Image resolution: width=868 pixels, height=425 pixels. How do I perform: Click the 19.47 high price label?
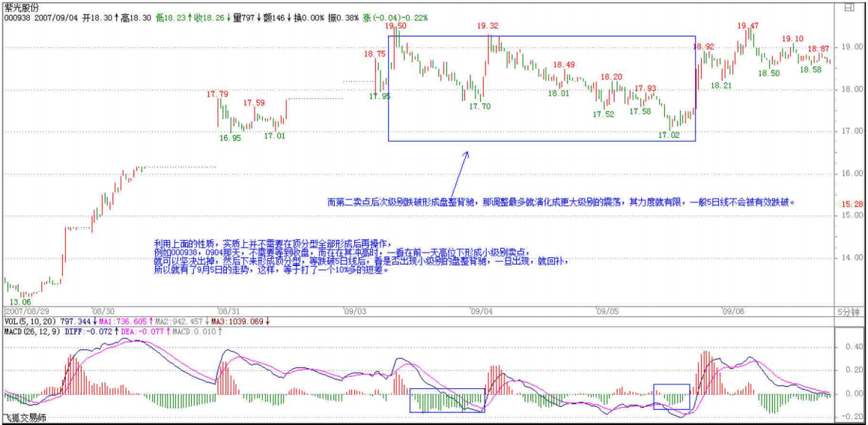click(x=747, y=25)
